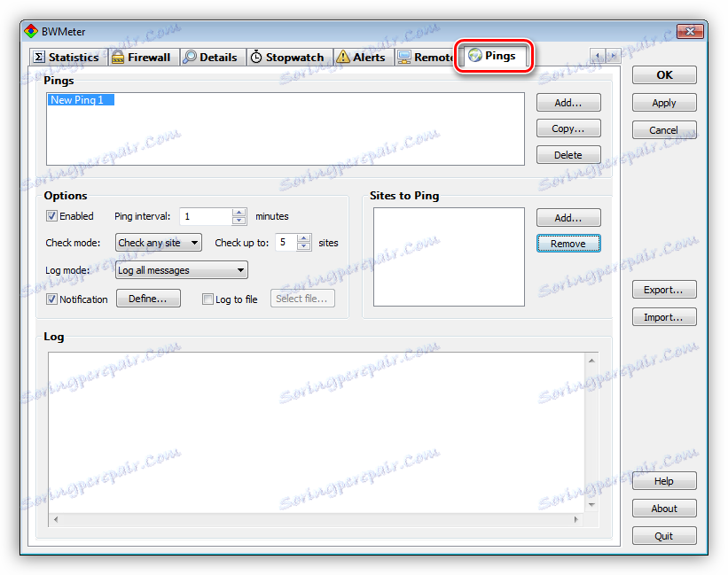This screenshot has height=575, width=728.
Task: Switch to the Remote tab
Action: click(x=425, y=57)
